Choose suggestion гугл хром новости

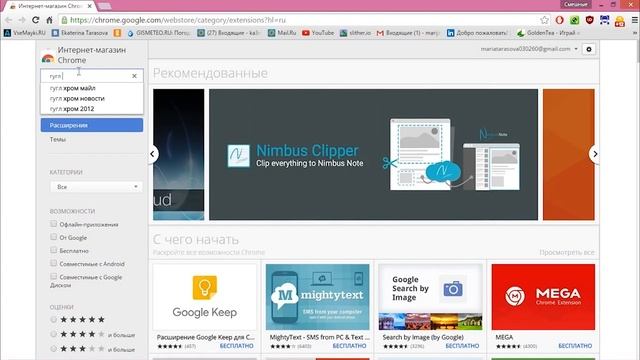tap(92, 98)
